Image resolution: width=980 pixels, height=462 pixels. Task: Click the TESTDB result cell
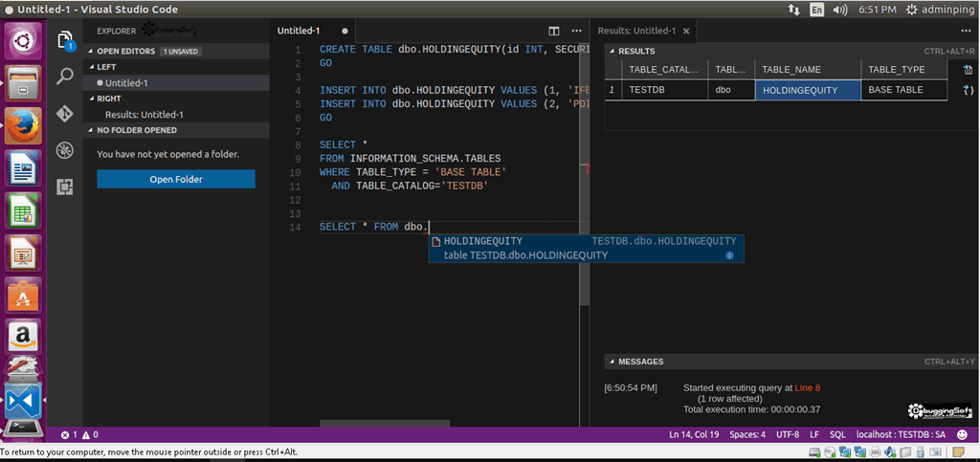[665, 90]
